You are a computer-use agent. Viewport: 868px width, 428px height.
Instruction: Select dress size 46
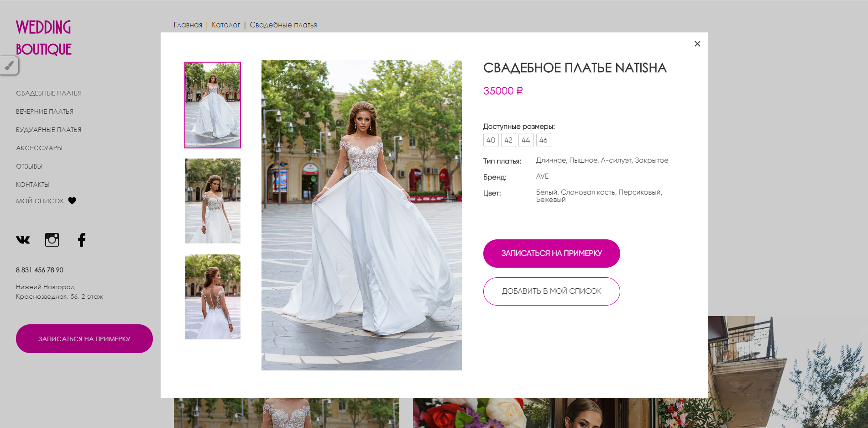[544, 140]
